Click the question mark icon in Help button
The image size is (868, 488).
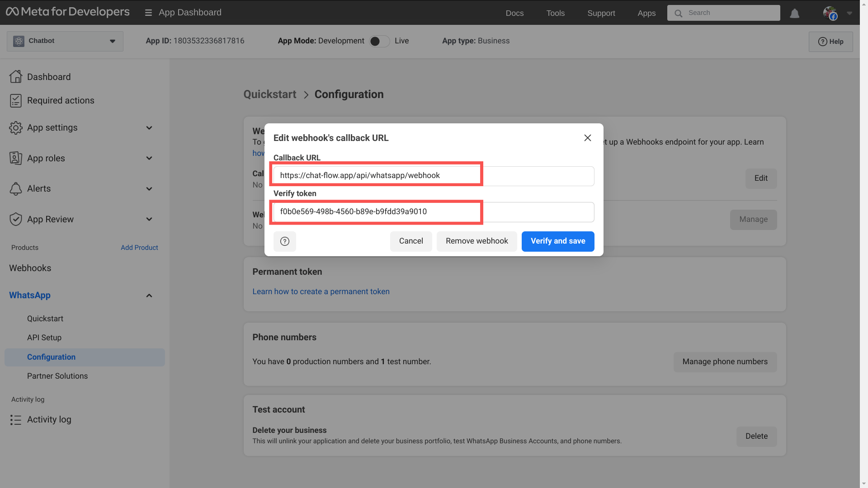822,42
